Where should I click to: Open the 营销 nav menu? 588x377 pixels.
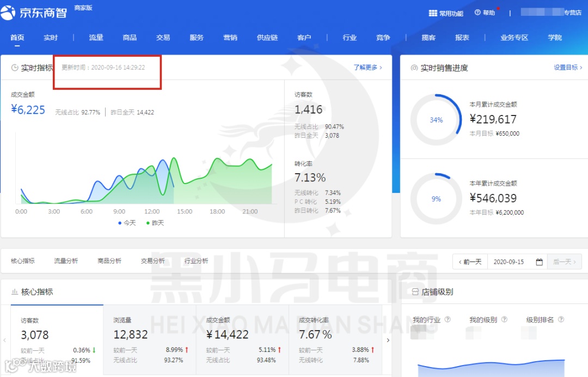coord(230,38)
